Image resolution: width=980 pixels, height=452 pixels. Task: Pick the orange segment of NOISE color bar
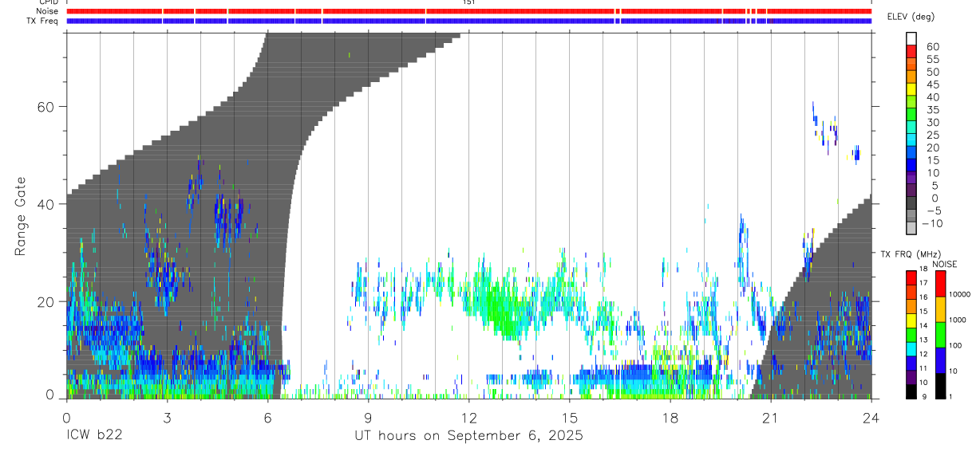pyautogui.click(x=940, y=309)
